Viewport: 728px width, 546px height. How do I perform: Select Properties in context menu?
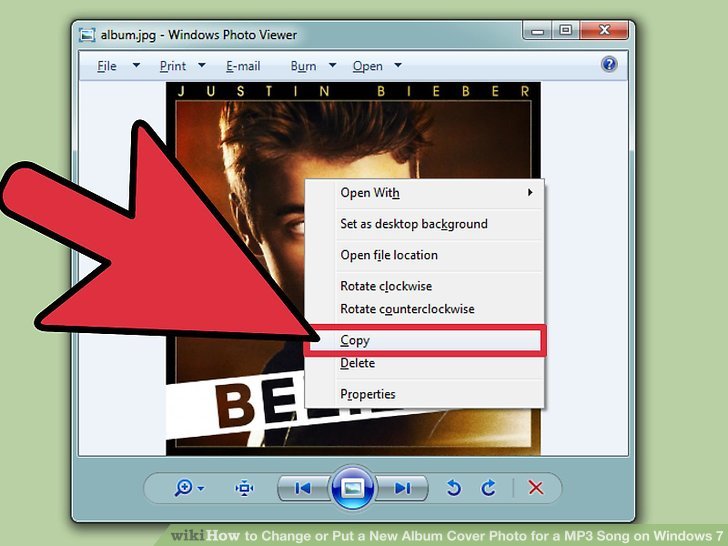pos(368,394)
